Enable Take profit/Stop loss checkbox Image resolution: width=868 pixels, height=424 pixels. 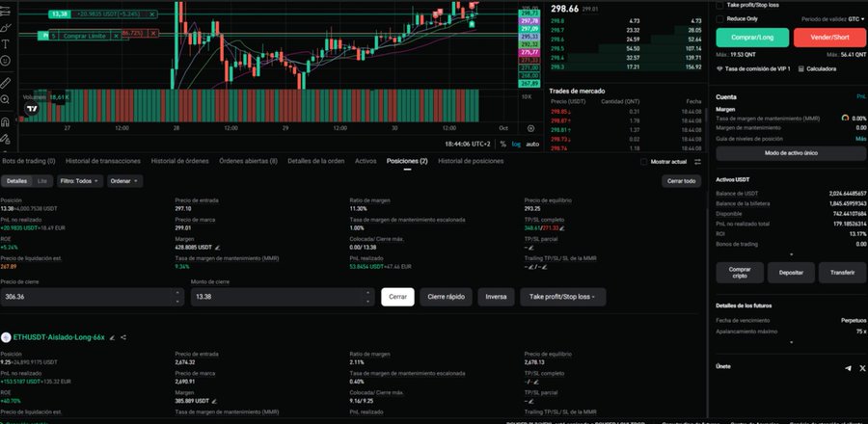pos(719,5)
